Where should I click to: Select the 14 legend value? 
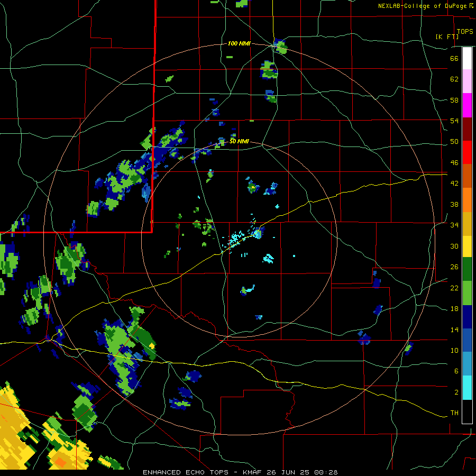tap(454, 329)
